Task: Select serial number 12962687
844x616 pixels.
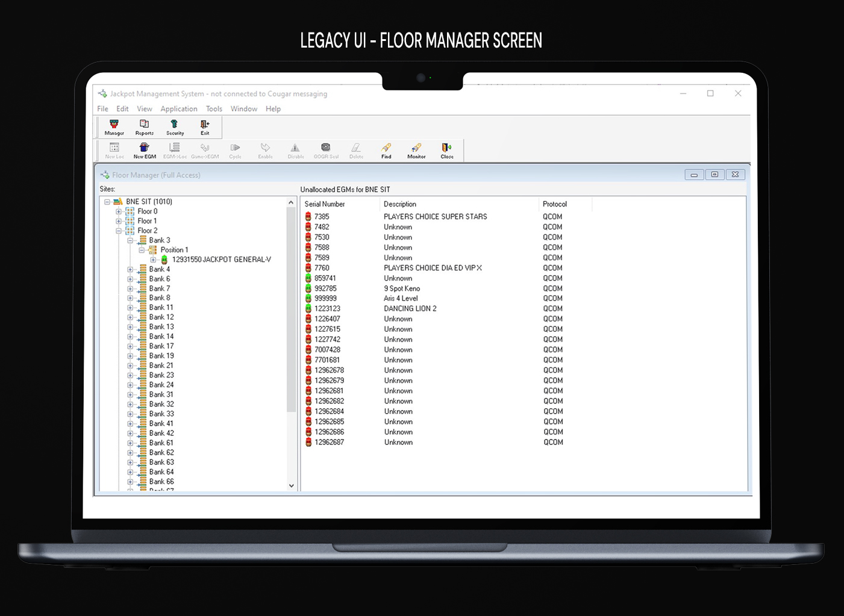Action: click(x=330, y=442)
